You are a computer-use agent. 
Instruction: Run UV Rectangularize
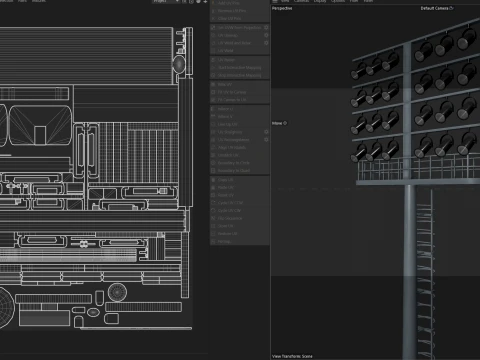coord(236,140)
